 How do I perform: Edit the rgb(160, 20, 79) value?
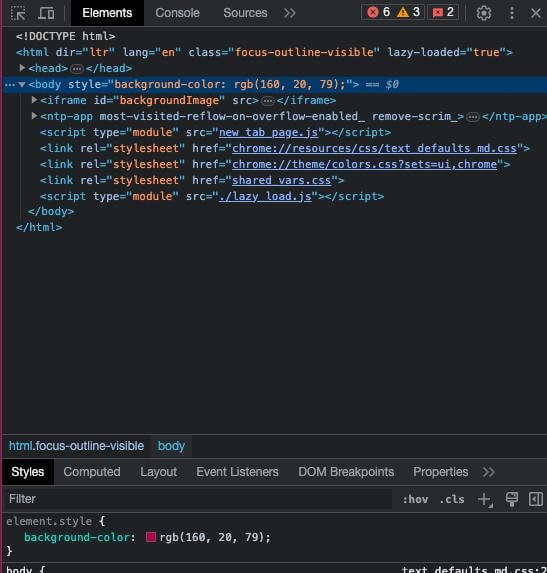point(214,537)
